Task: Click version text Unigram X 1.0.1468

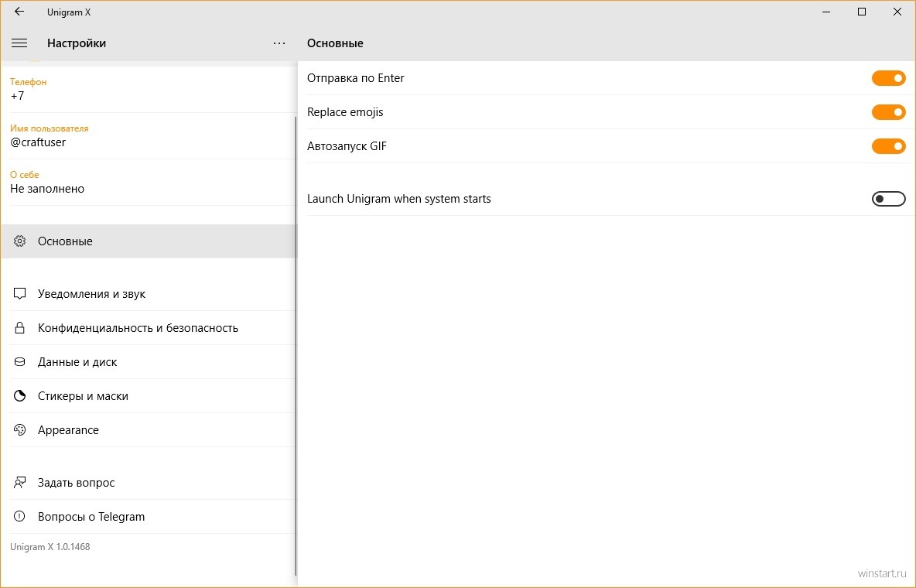Action: 50,546
